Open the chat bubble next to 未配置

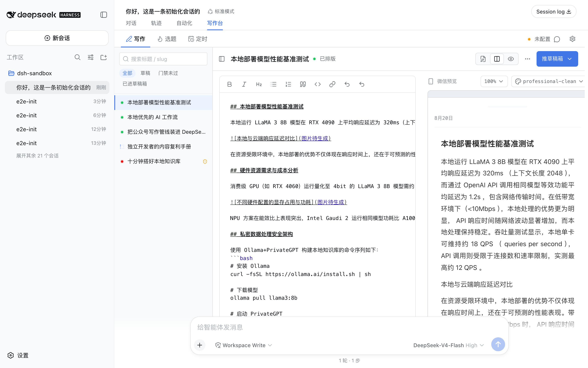click(x=557, y=39)
